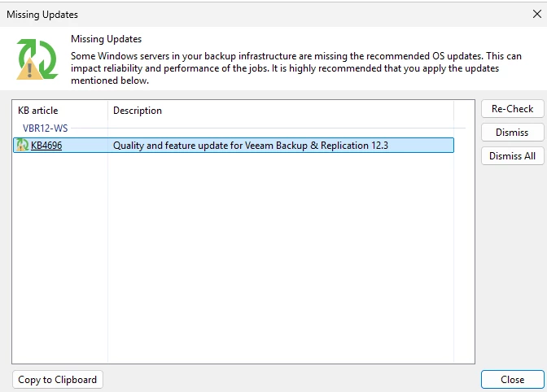Open the KB4696 article link
547x392 pixels.
coord(46,146)
